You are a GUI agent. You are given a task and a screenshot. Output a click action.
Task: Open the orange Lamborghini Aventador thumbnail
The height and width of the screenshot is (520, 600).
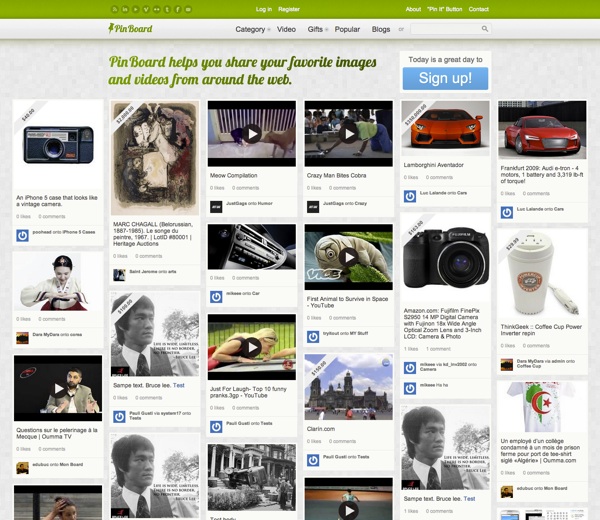(445, 128)
